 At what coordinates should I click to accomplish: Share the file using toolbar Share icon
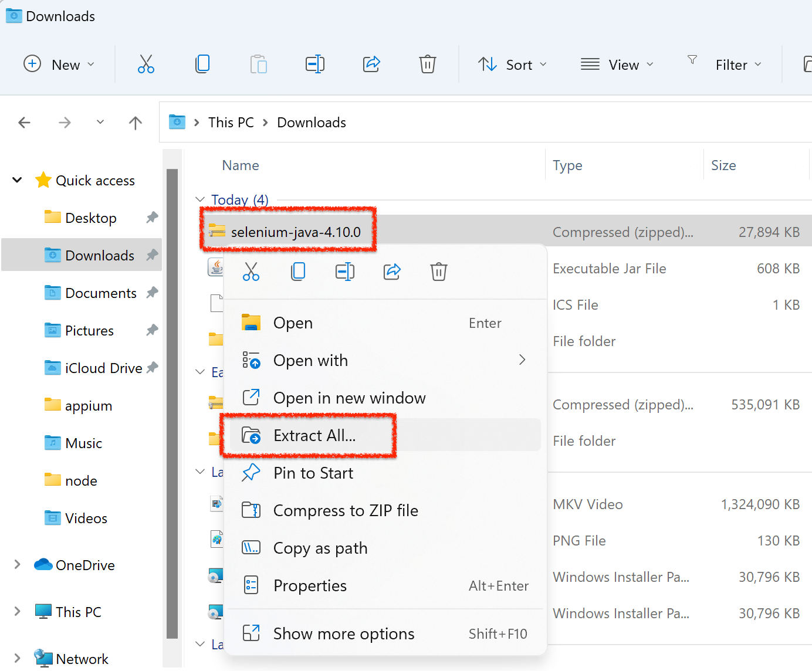click(x=371, y=64)
